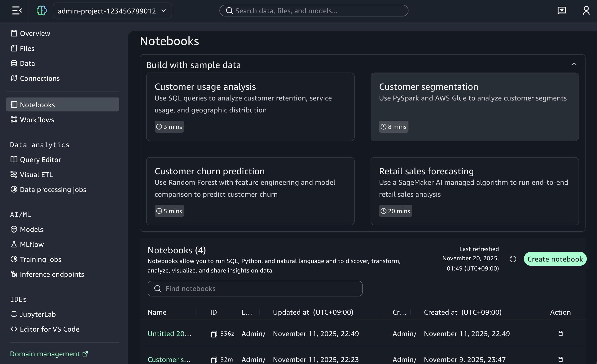This screenshot has height=364, width=597.
Task: Open the admin-project dropdown selector
Action: [x=112, y=11]
